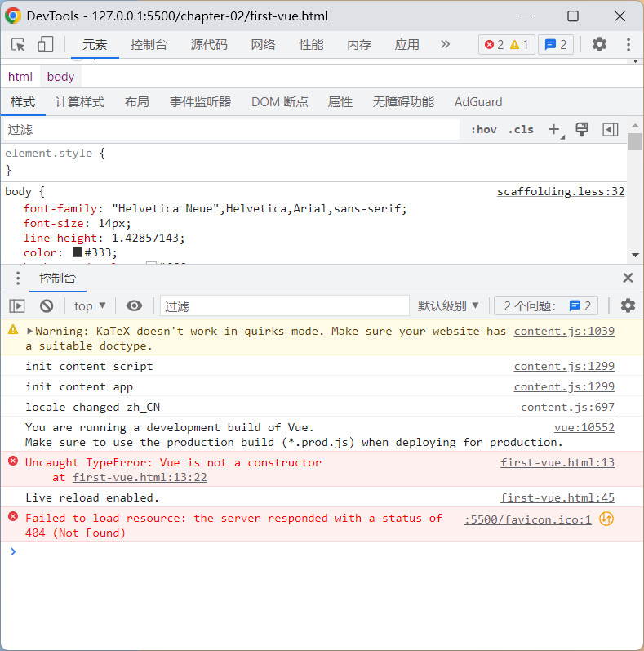The image size is (644, 651).
Task: Open the vue:10552 source link
Action: (584, 427)
